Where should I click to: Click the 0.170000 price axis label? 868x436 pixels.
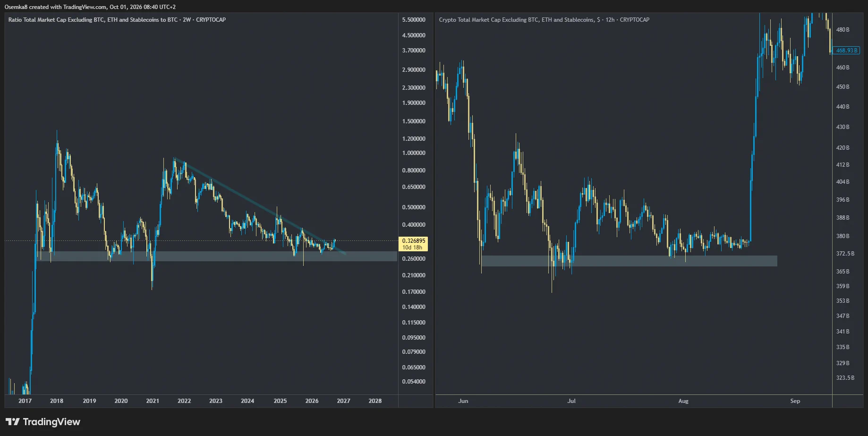414,292
